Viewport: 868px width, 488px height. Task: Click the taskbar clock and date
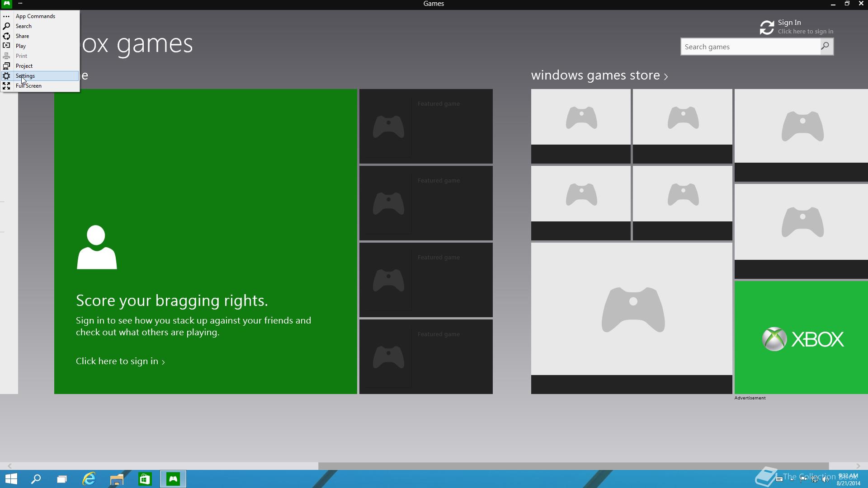pos(848,479)
